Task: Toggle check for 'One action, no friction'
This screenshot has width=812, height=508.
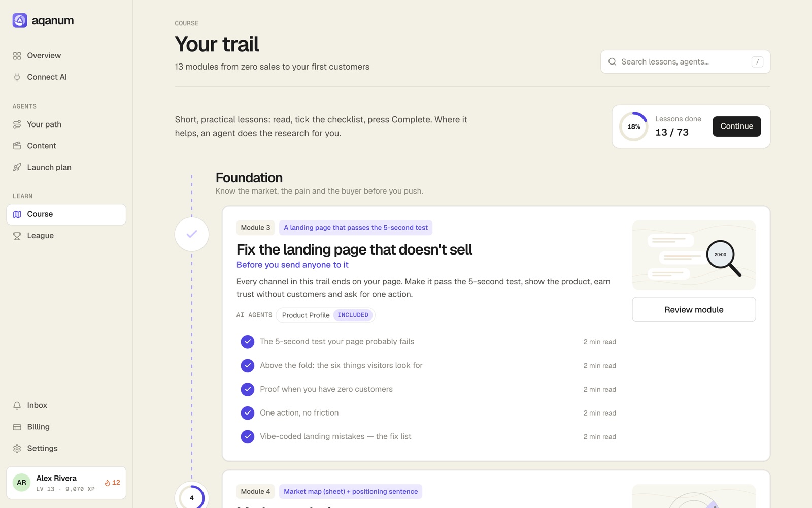Action: (248, 413)
